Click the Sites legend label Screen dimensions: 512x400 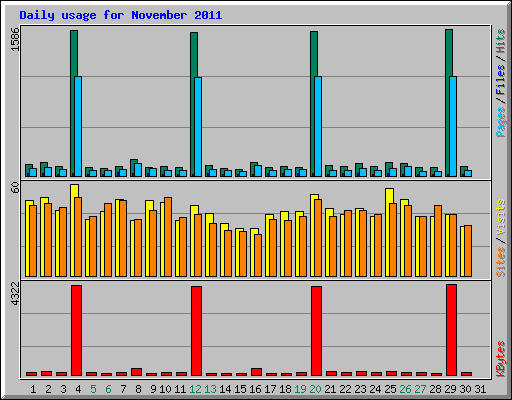[500, 262]
